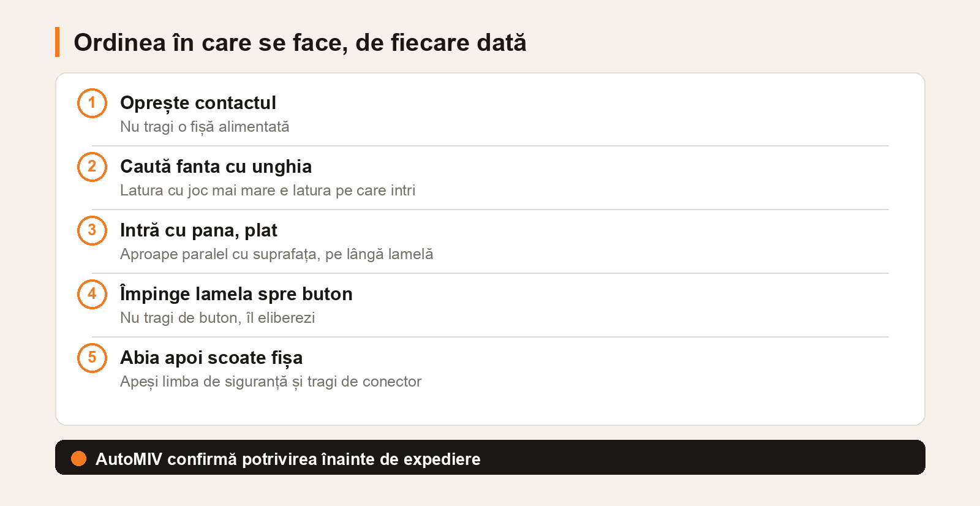Click the step 2 number circle
This screenshot has height=506, width=980.
coord(92,167)
